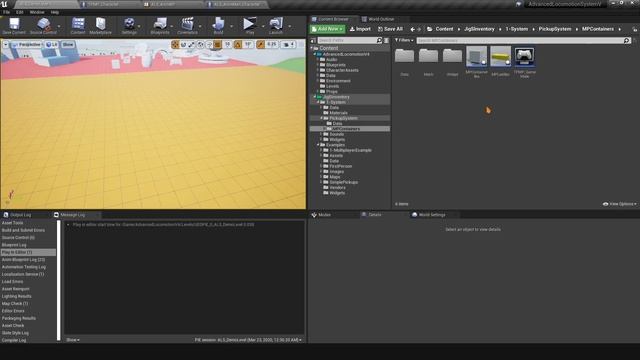
Task: Select the rotate transform tool in viewport
Action: tap(183, 44)
